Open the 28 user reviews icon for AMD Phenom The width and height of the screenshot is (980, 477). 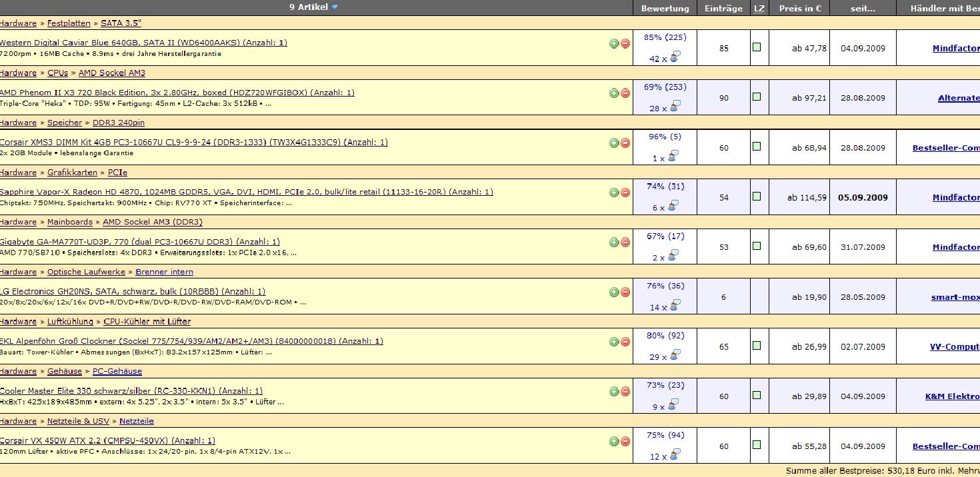click(x=675, y=107)
